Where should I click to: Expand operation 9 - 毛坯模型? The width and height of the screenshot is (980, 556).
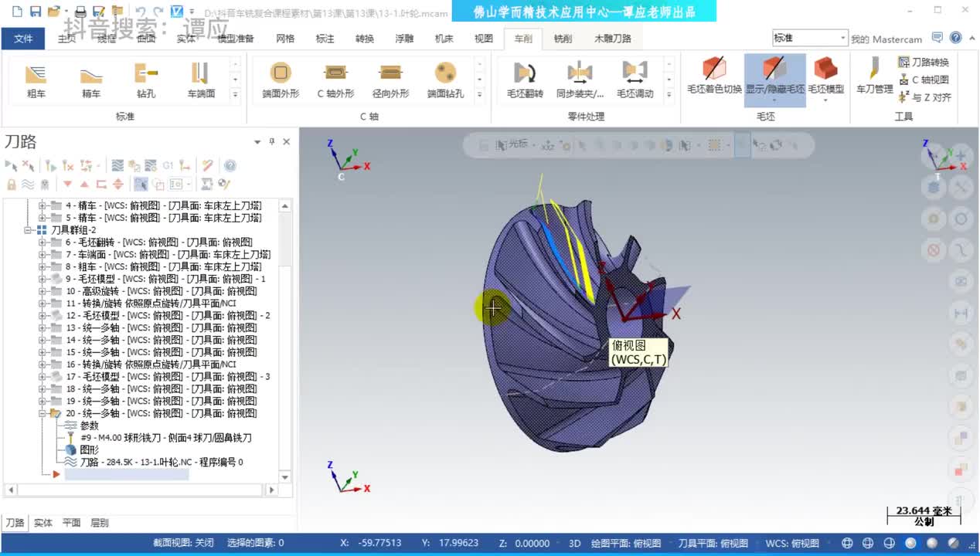pos(43,279)
